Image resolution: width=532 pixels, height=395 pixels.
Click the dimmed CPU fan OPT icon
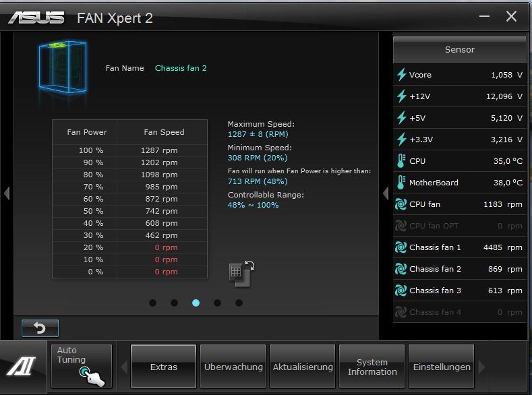pyautogui.click(x=401, y=226)
